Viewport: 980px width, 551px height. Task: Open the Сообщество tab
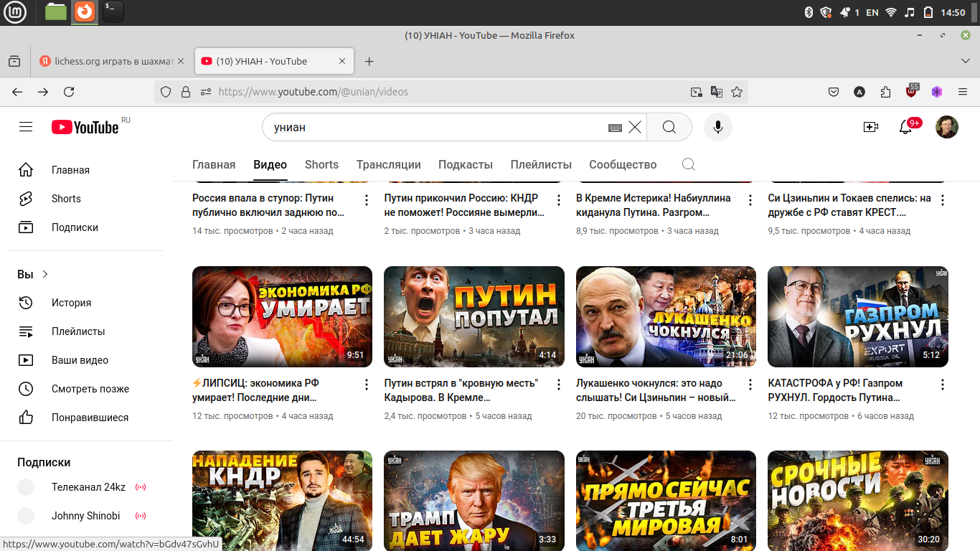coord(623,164)
